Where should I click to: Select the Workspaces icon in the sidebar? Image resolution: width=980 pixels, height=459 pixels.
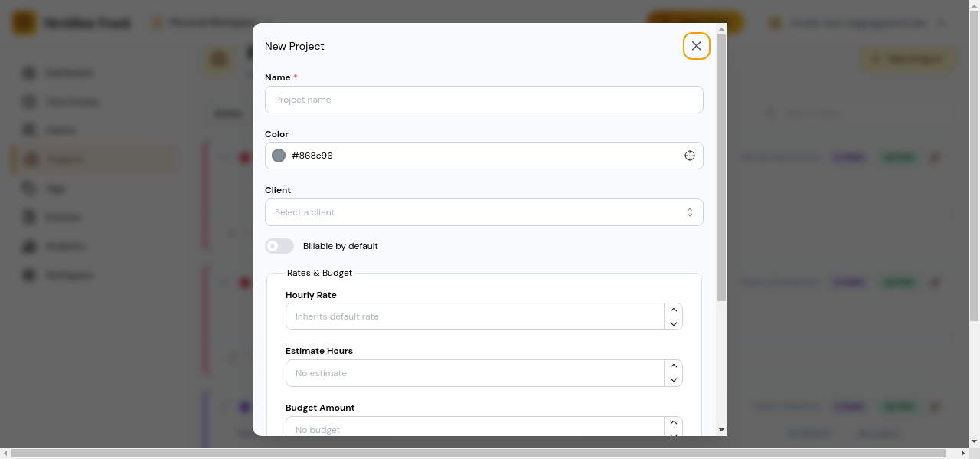click(28, 275)
